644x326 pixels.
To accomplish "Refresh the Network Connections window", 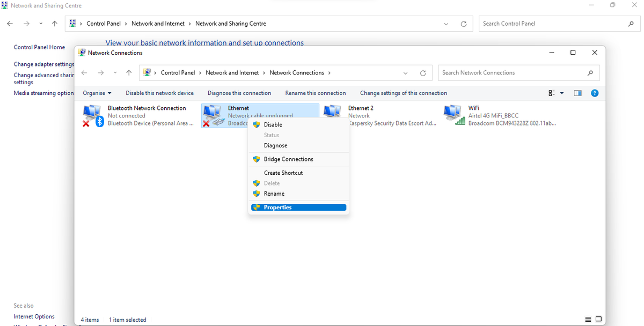I will [x=423, y=73].
